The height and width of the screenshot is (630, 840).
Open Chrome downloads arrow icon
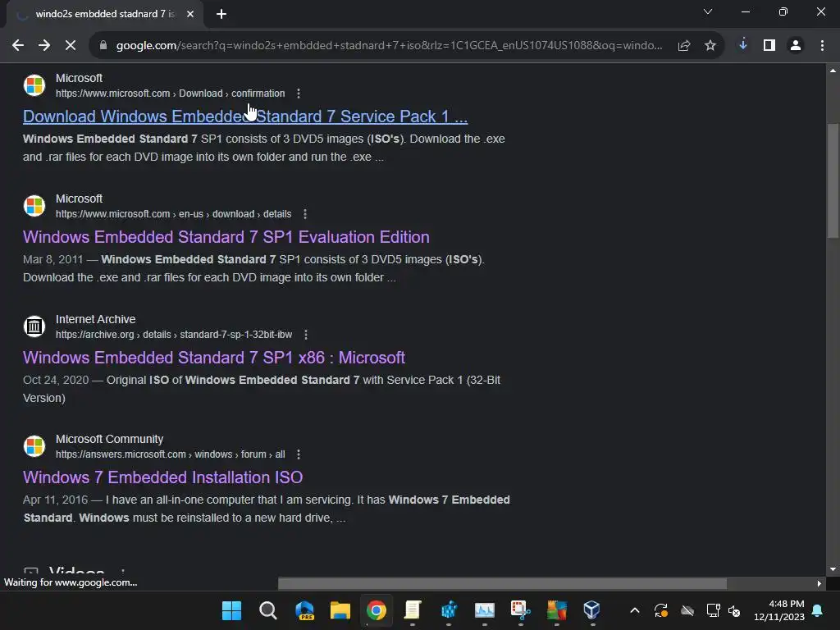tap(743, 45)
